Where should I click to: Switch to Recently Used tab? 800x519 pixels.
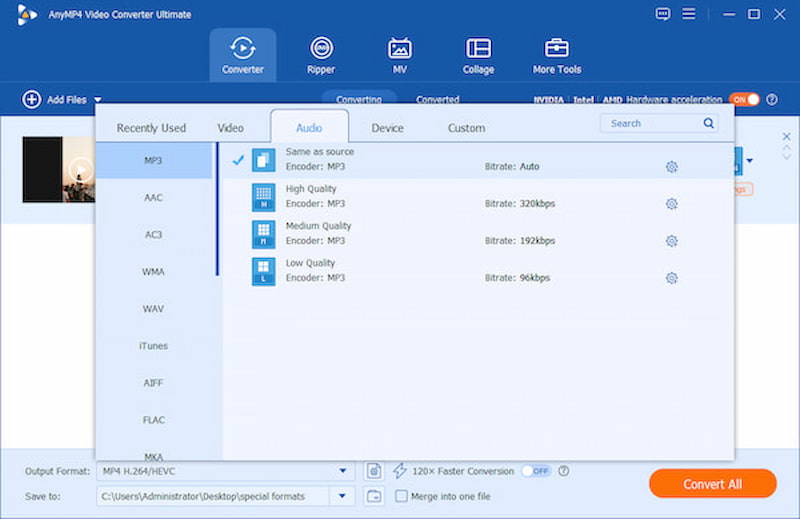(x=151, y=128)
